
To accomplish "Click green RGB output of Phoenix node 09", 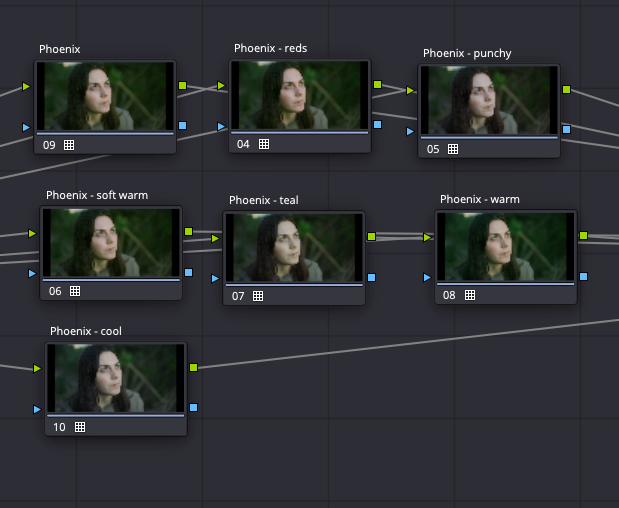I will (x=182, y=87).
